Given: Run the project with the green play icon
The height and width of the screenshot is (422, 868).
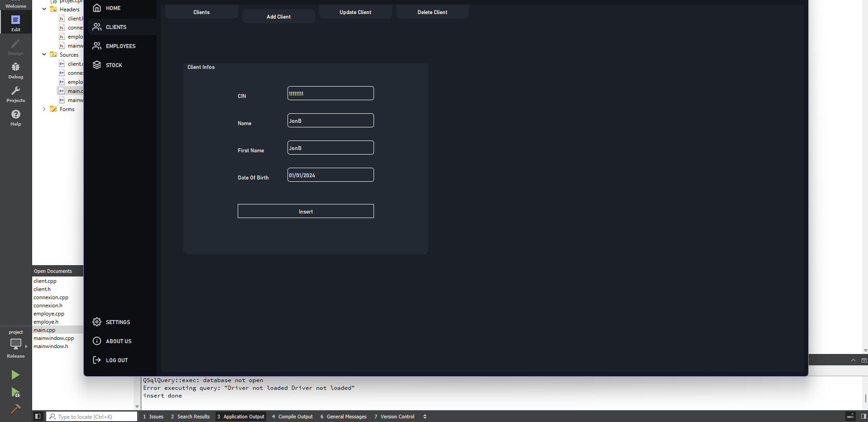Looking at the screenshot, I should click(x=15, y=375).
